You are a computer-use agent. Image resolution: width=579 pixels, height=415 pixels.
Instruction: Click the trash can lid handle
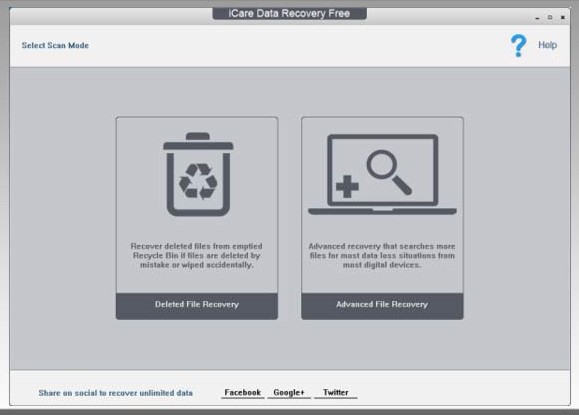[x=198, y=136]
